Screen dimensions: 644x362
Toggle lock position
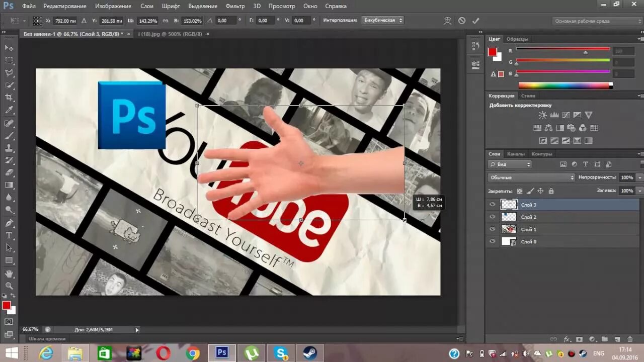(x=540, y=191)
